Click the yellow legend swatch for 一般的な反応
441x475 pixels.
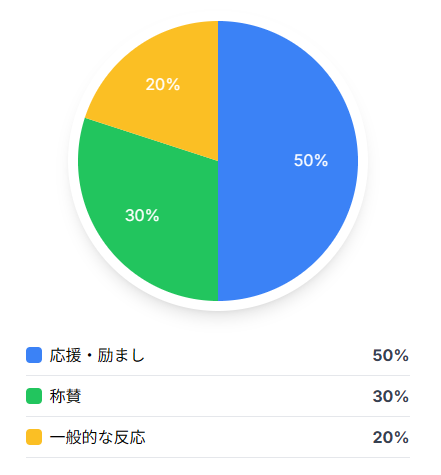[34, 437]
